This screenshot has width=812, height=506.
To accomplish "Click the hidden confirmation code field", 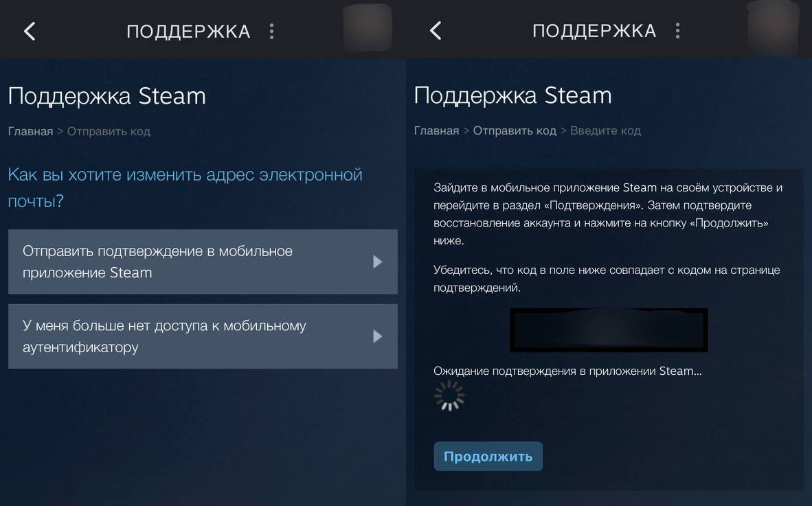I will (609, 330).
